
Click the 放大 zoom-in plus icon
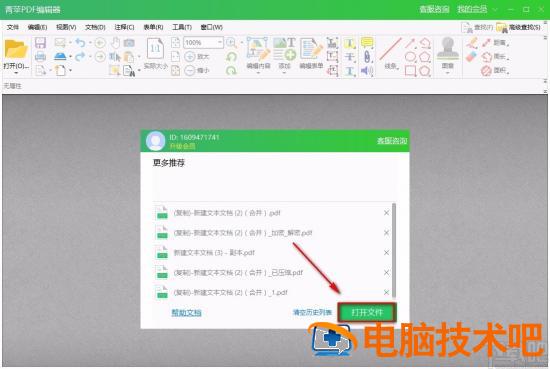(x=190, y=56)
